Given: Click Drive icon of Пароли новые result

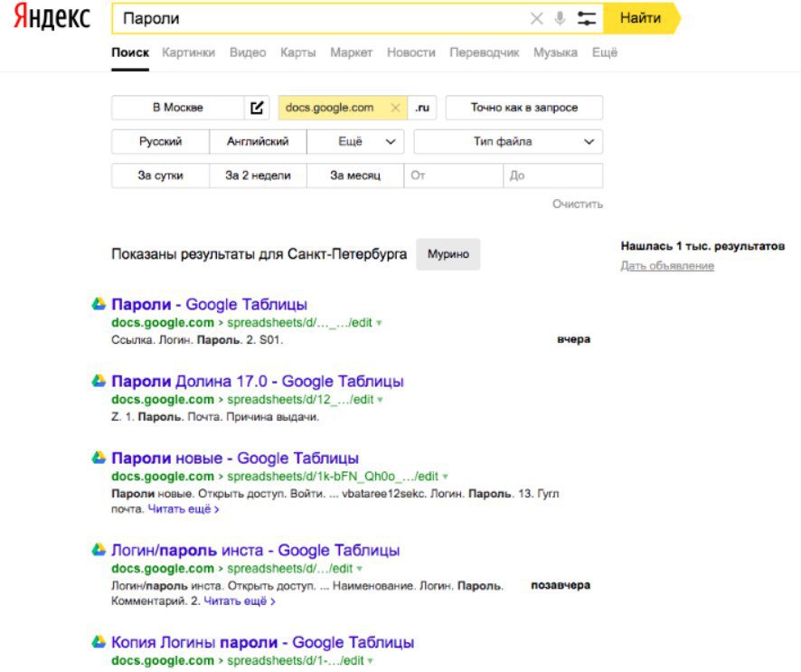Looking at the screenshot, I should coord(98,458).
